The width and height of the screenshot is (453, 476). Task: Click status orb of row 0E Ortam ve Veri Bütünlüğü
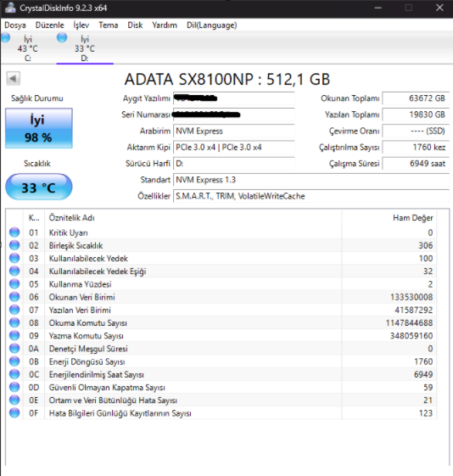coord(14,400)
